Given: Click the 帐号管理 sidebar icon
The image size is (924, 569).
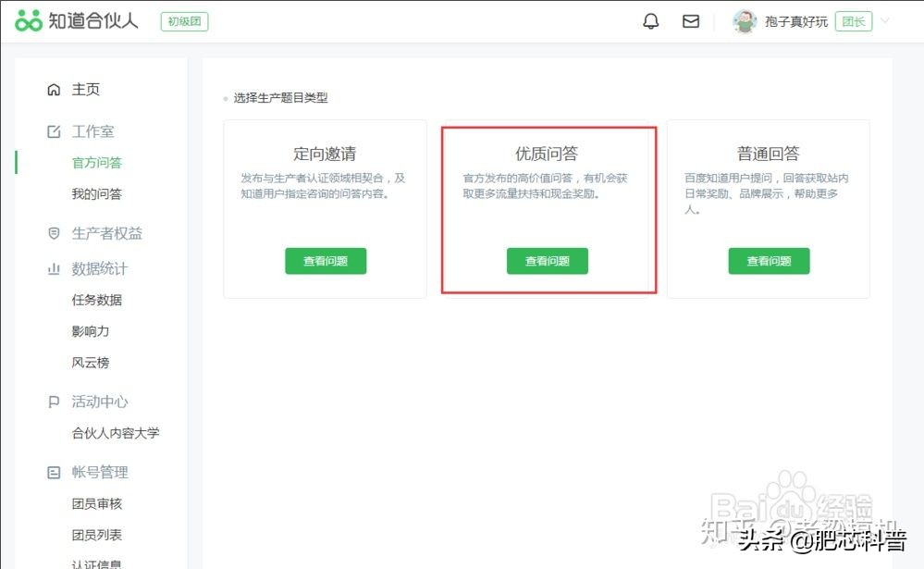Looking at the screenshot, I should [54, 472].
